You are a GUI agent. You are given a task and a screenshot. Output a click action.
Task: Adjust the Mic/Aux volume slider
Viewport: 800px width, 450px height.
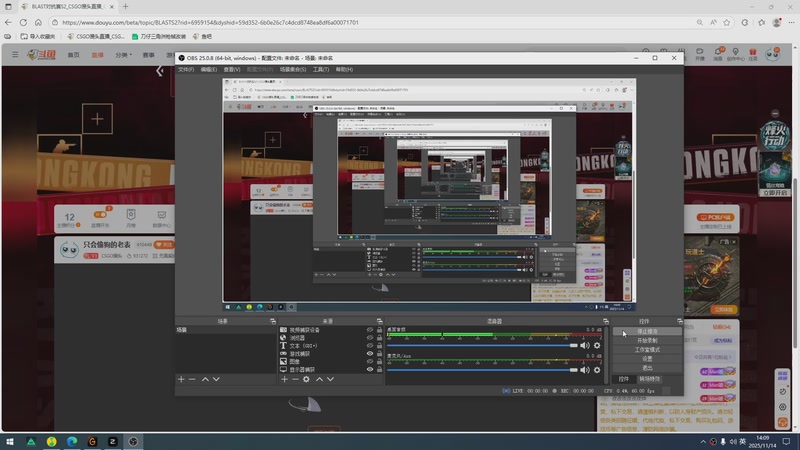pyautogui.click(x=574, y=371)
